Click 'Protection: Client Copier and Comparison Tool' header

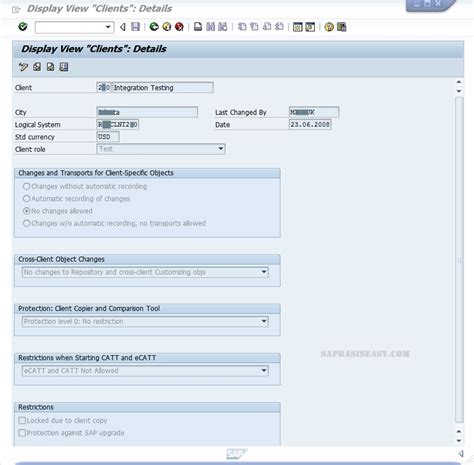pos(89,308)
